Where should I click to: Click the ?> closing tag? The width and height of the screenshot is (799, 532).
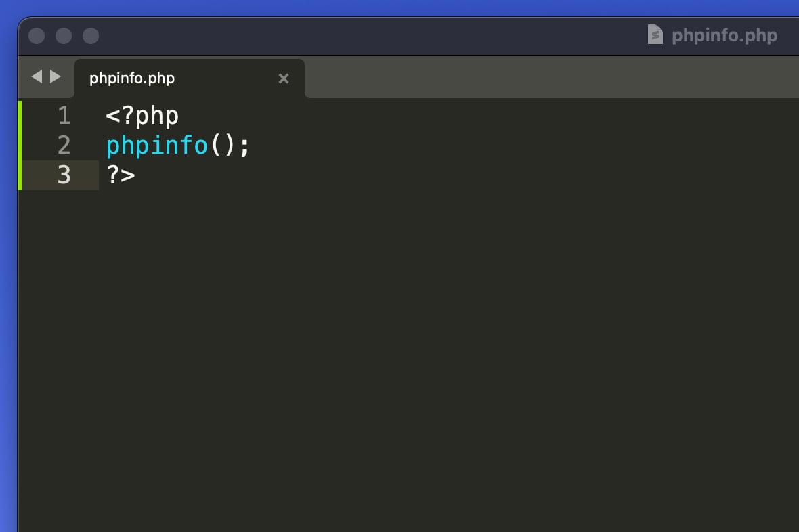point(121,175)
